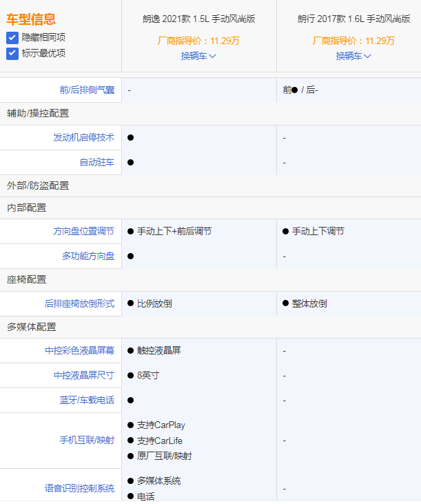This screenshot has height=504, width=421.
Task: Click the 朗行 厂商指导价 11.29万 price
Action: 353,41
